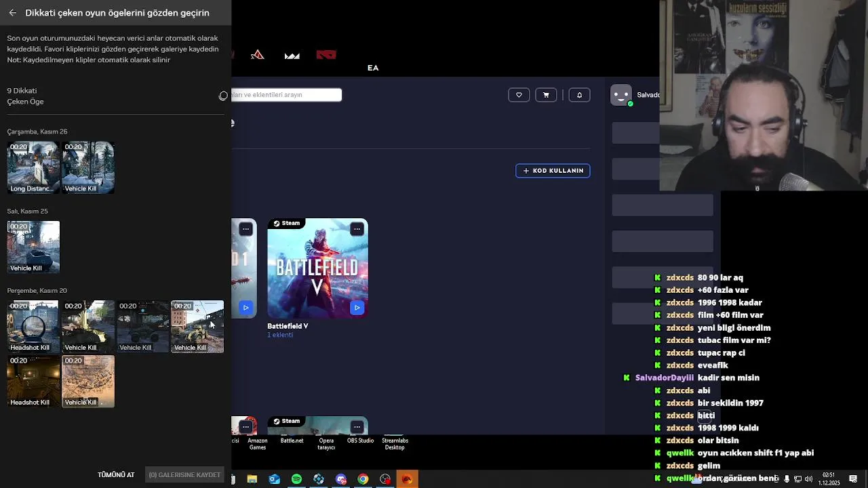Viewport: 868px width, 488px height.
Task: Click the Apex Legends desktop icon
Action: [257, 55]
